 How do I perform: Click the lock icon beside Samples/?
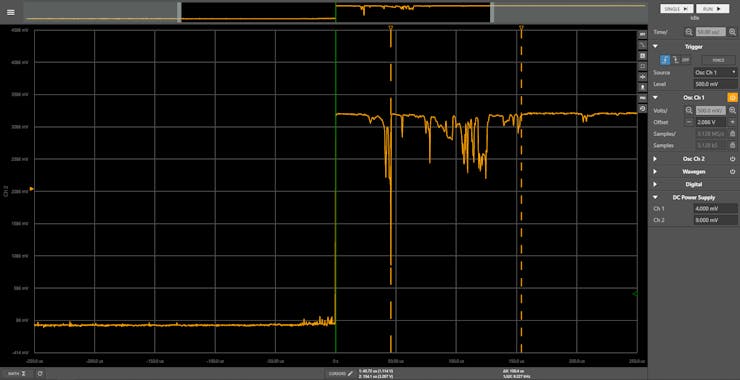(x=732, y=134)
